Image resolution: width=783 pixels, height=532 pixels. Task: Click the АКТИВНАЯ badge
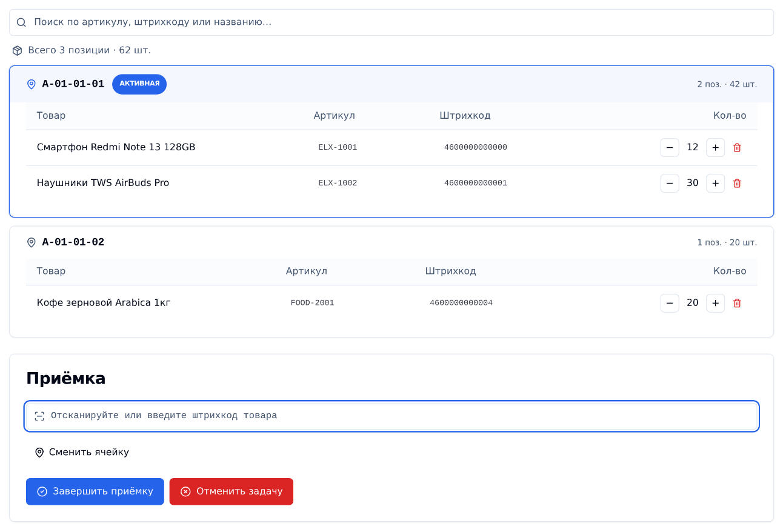pyautogui.click(x=139, y=84)
